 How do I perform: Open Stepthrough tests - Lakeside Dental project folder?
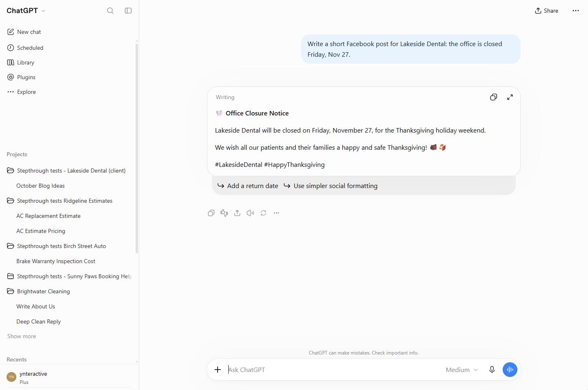67,171
